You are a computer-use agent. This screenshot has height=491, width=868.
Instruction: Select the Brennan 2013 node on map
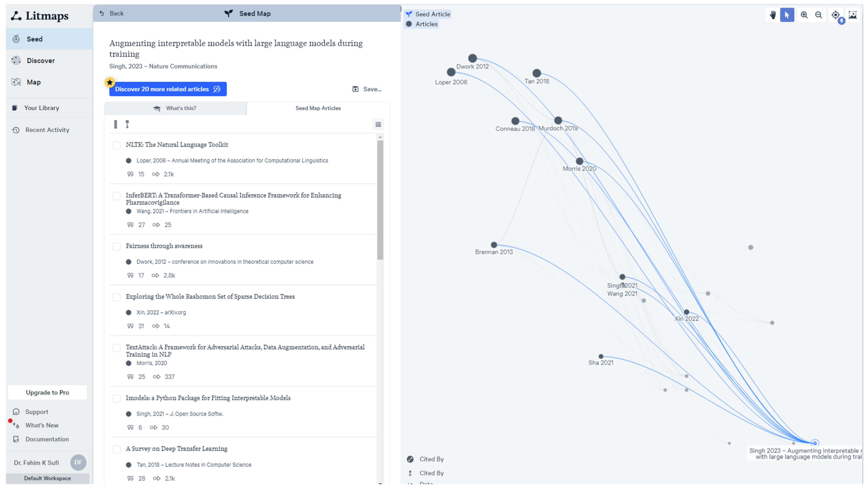[x=494, y=245]
